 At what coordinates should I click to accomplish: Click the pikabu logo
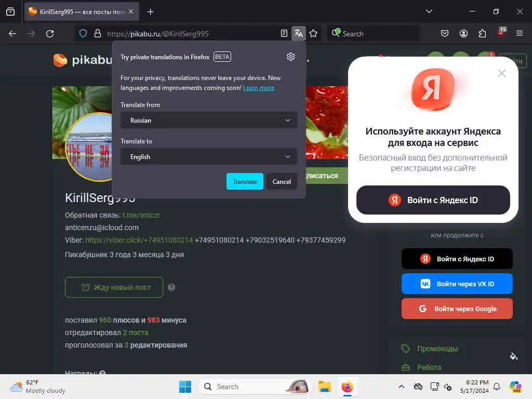tap(83, 60)
